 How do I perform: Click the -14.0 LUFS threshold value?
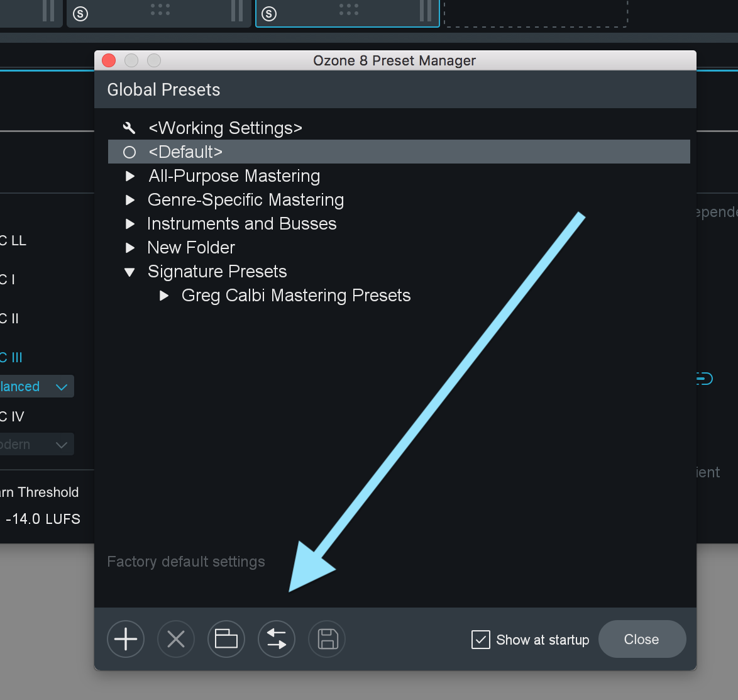tap(43, 519)
